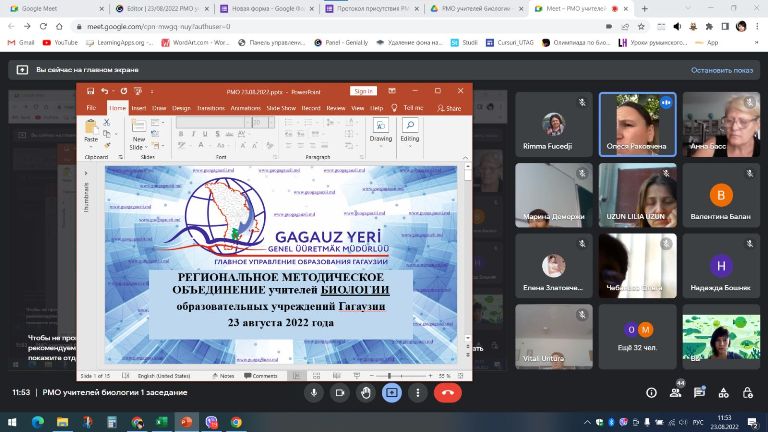Viewport: 768px width, 432px height.
Task: Open the Transitions ribbon tab
Action: pos(211,108)
